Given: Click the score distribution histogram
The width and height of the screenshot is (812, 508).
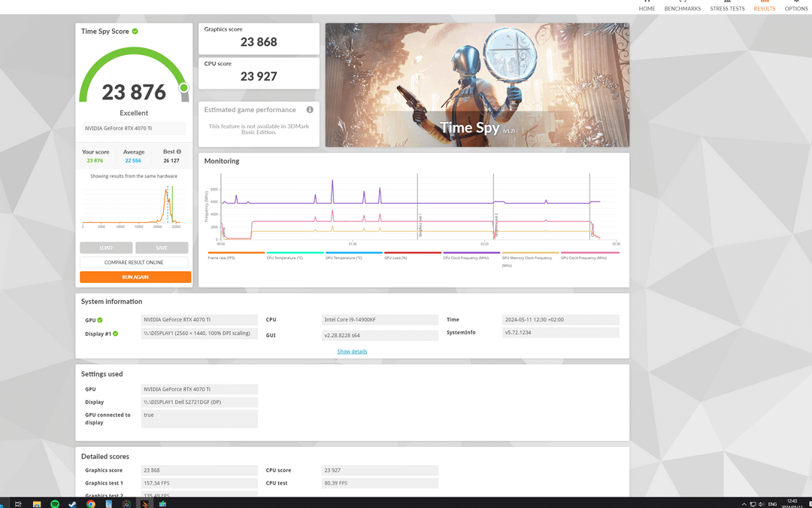Looking at the screenshot, I should [x=134, y=206].
